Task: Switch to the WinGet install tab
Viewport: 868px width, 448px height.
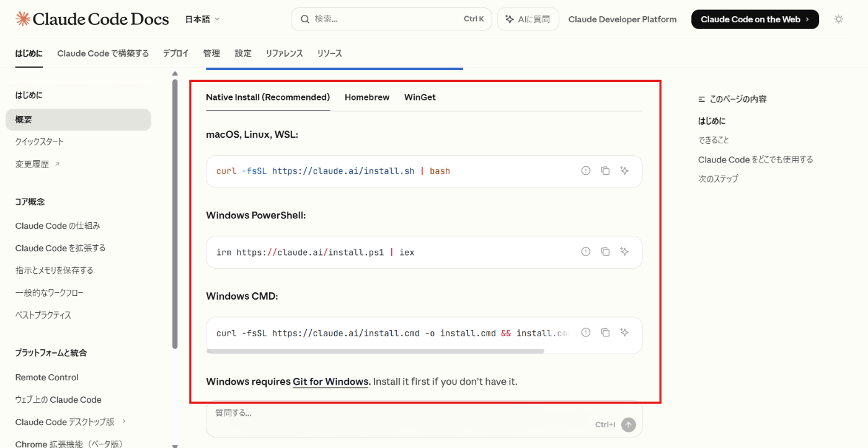Action: [x=420, y=97]
